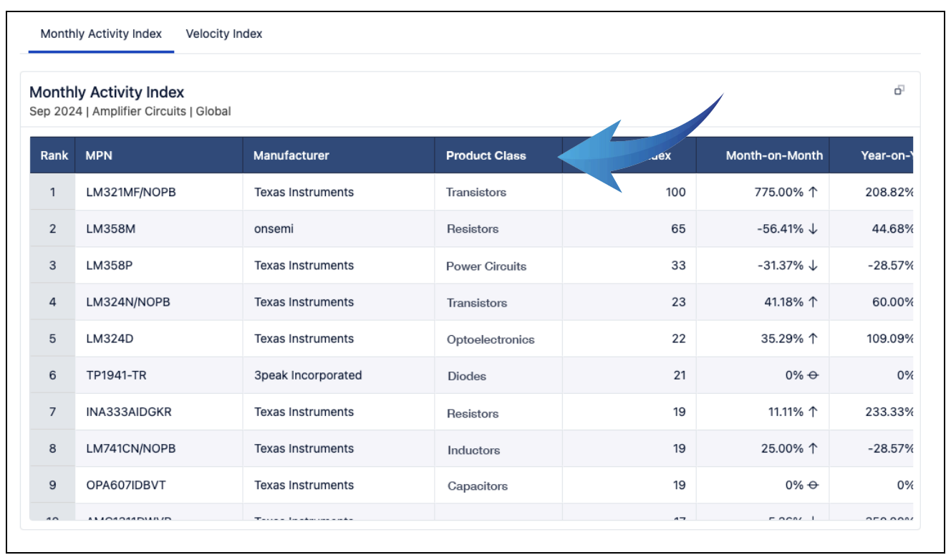
Task: Click the Manufacturer column header
Action: [291, 155]
